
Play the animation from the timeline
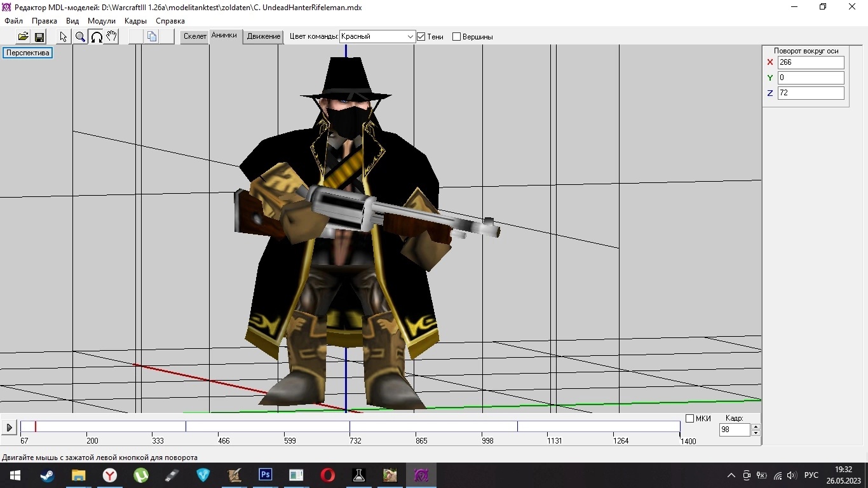click(9, 428)
